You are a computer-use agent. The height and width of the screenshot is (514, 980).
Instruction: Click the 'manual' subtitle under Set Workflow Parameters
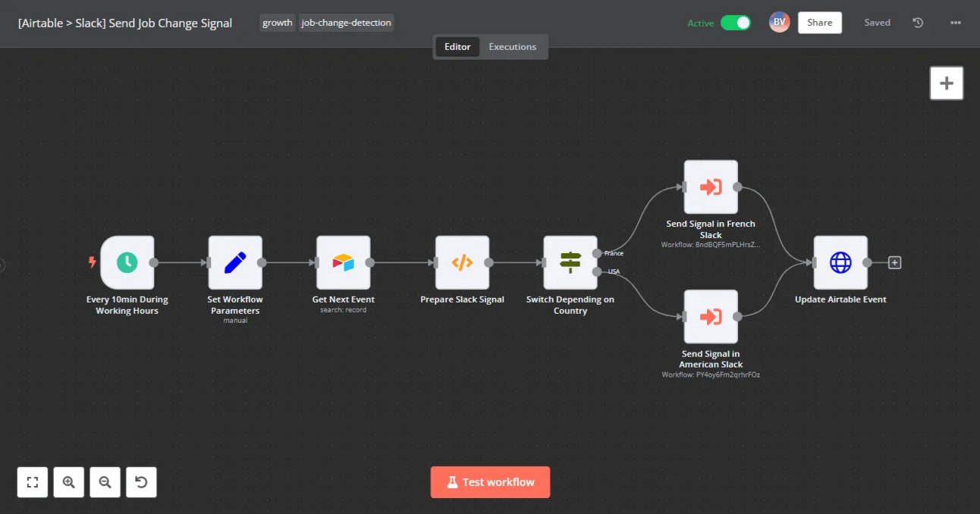(235, 321)
